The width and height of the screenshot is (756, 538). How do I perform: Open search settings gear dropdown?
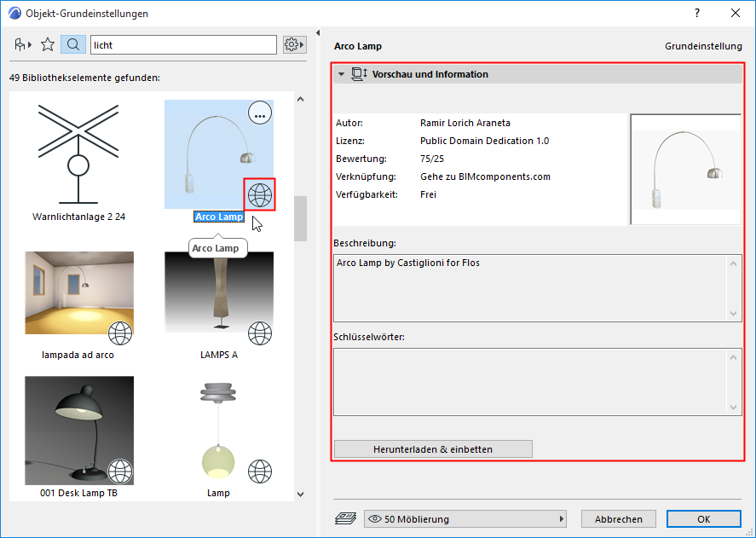pyautogui.click(x=294, y=45)
